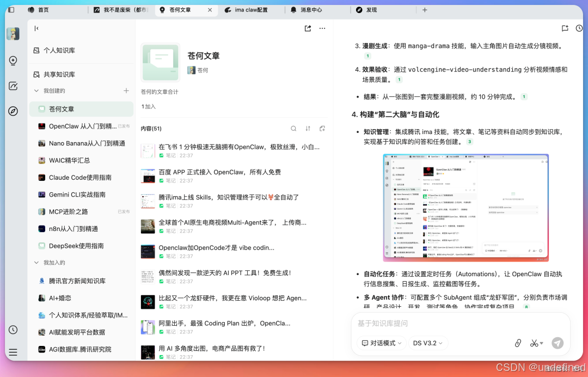Collapse the 我创建的 section
This screenshot has height=377, width=588.
[36, 91]
